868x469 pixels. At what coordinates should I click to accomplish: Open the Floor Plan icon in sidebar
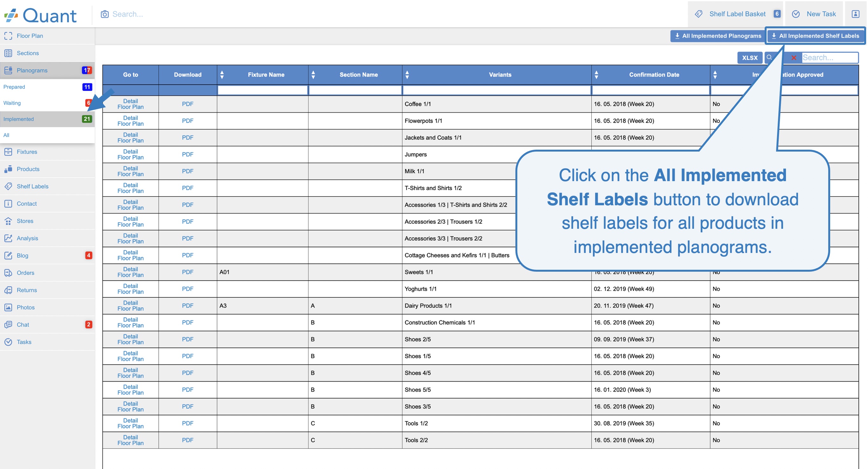pyautogui.click(x=8, y=36)
